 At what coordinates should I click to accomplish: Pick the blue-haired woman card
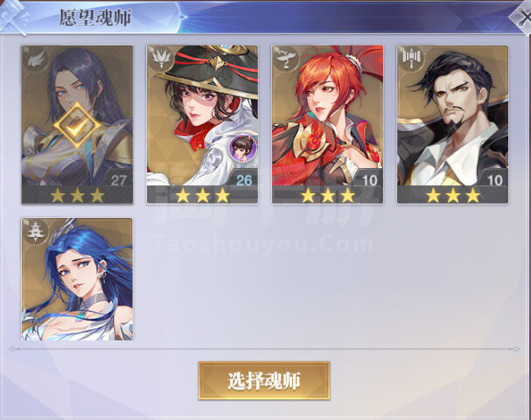(x=77, y=279)
